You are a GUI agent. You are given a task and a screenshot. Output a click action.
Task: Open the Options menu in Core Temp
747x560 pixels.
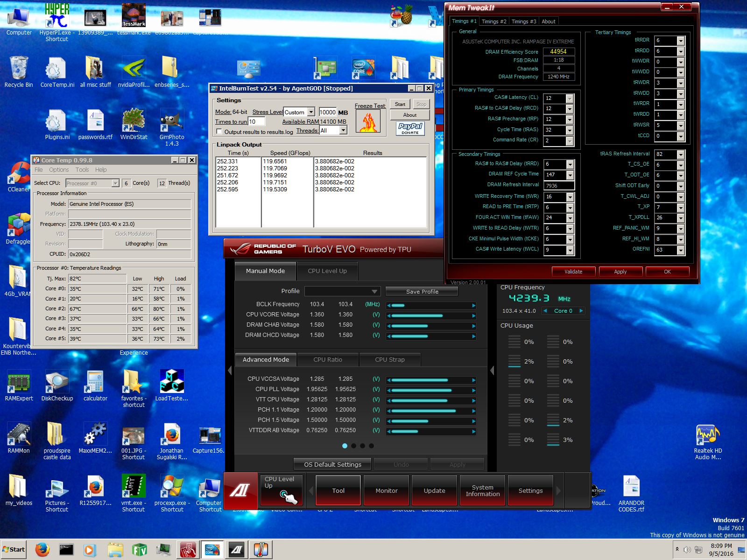tap(59, 170)
